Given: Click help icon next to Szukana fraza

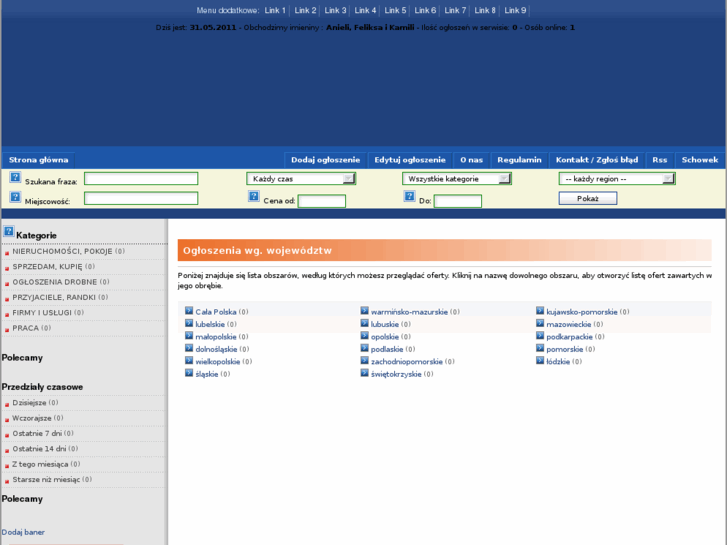Looking at the screenshot, I should point(15,177).
